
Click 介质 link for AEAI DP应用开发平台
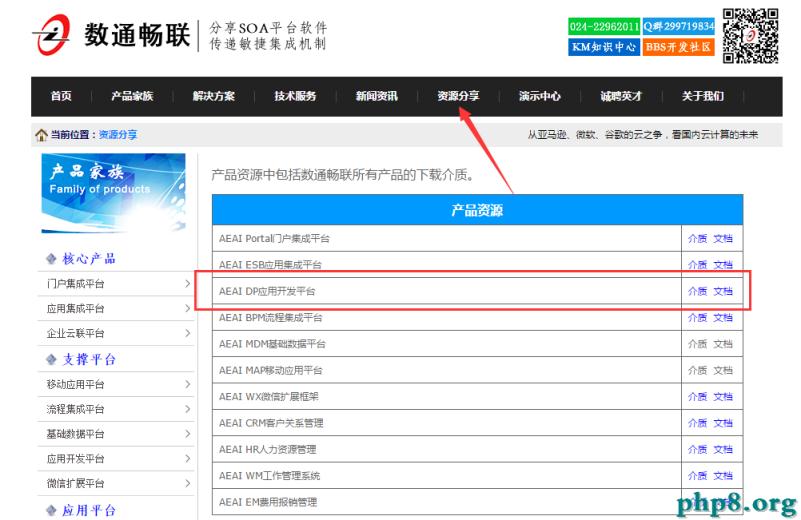697,291
